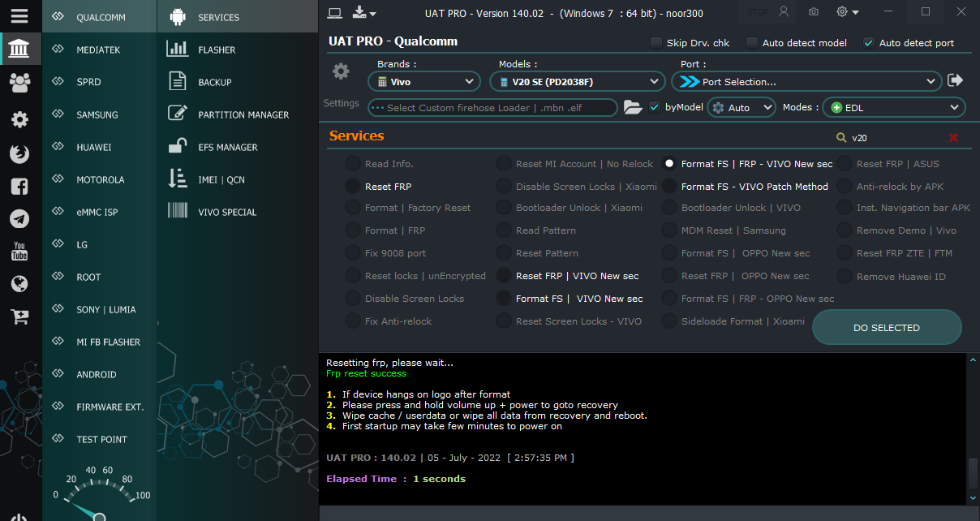Browse loader file with folder icon
This screenshot has width=980, height=521.
coord(633,107)
